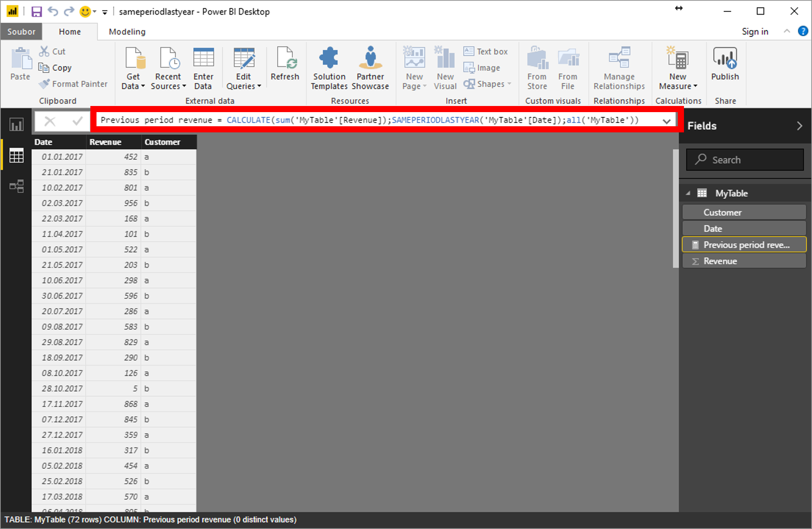Expand the formula bar with the chevron

667,121
